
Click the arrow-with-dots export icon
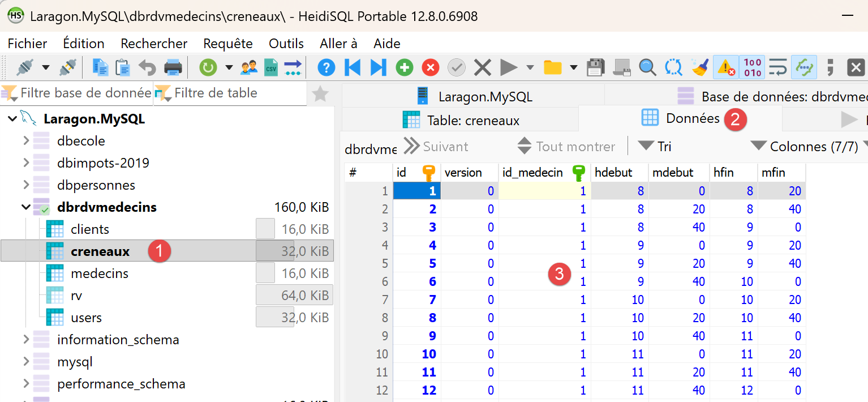click(x=293, y=68)
